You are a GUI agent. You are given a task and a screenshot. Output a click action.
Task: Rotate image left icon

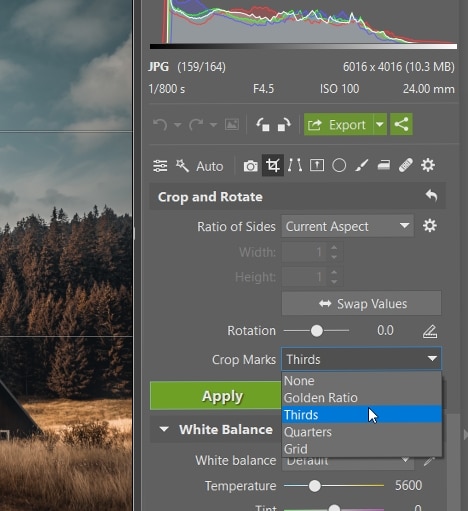263,125
